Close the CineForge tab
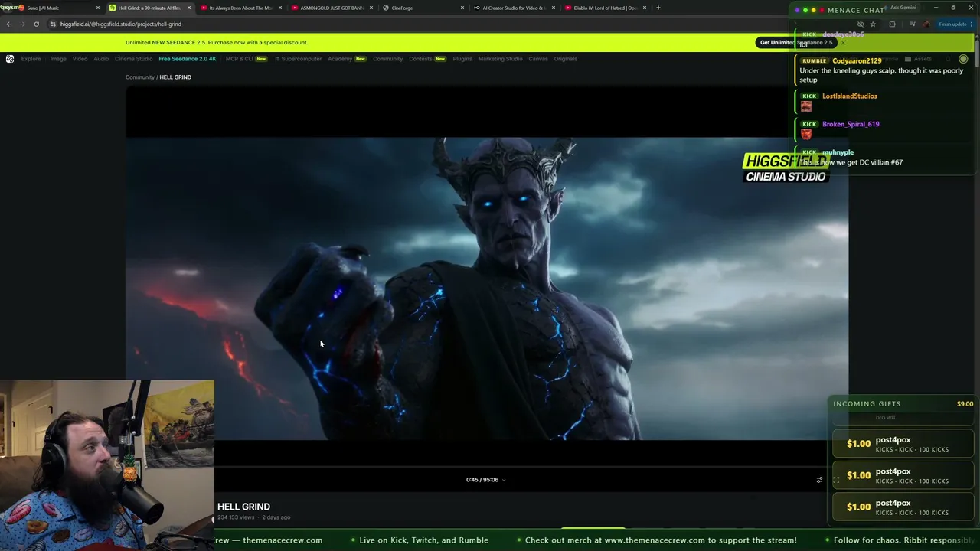980x551 pixels. (x=462, y=8)
